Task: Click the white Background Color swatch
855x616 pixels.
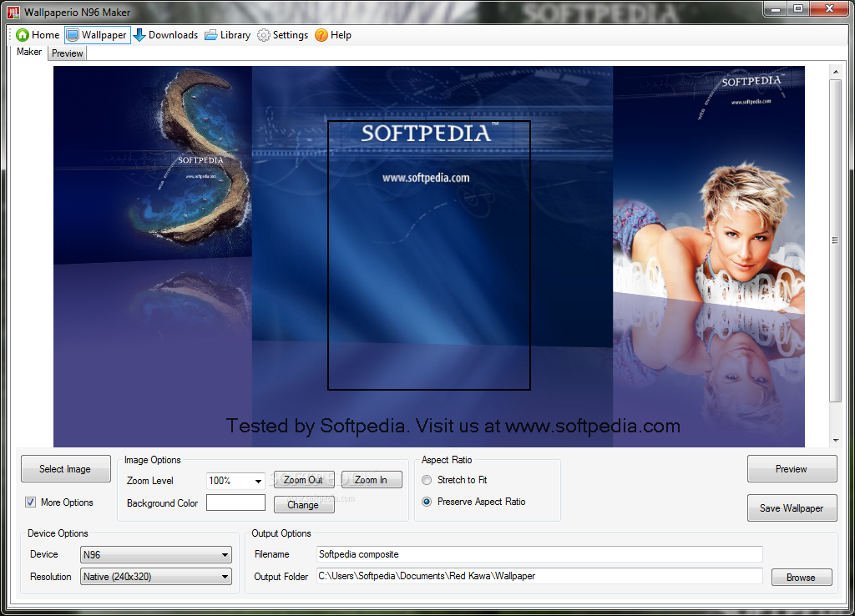Action: tap(235, 502)
